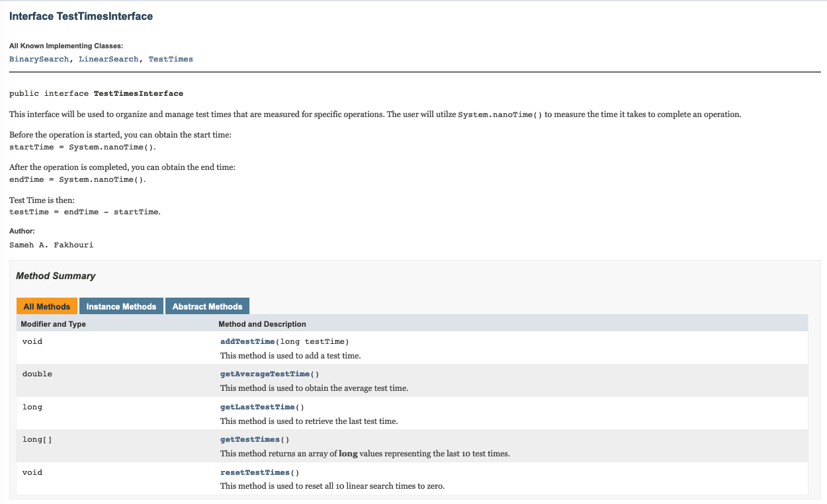This screenshot has height=504, width=827.
Task: Click the Method and Description column header
Action: (262, 324)
